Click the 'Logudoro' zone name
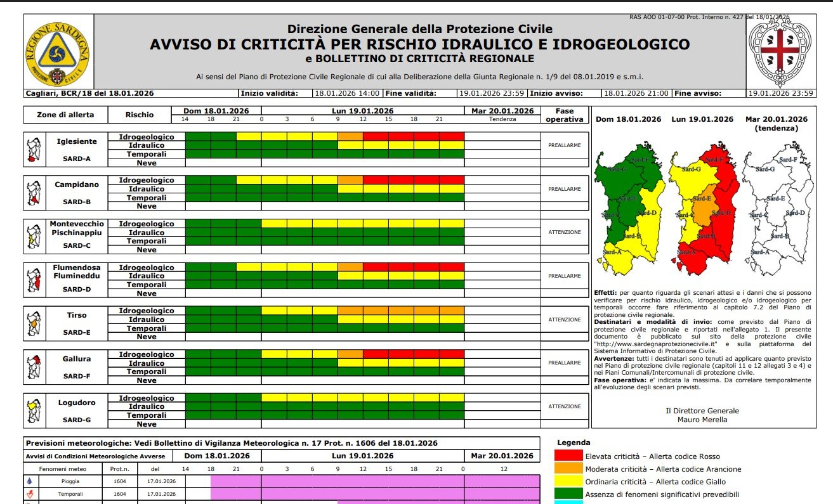The image size is (833, 504). tap(77, 402)
